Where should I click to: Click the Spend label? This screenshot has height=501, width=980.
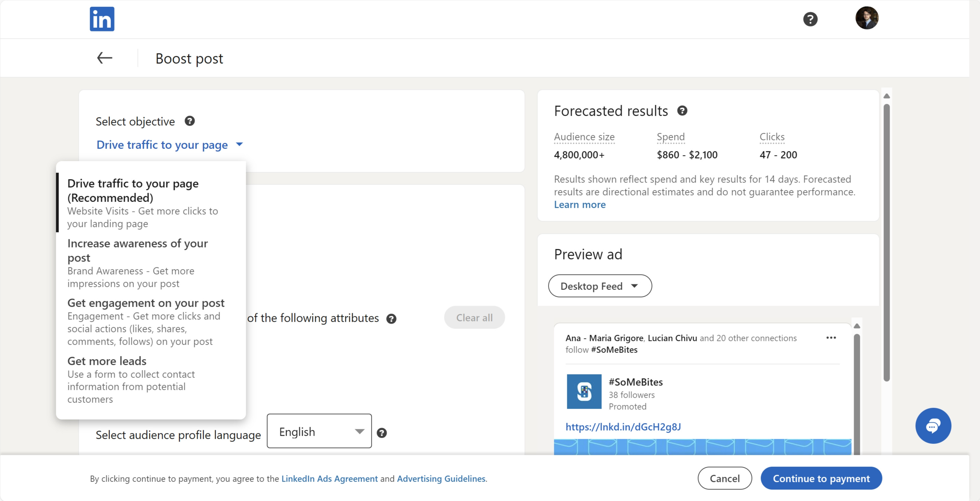pyautogui.click(x=670, y=137)
